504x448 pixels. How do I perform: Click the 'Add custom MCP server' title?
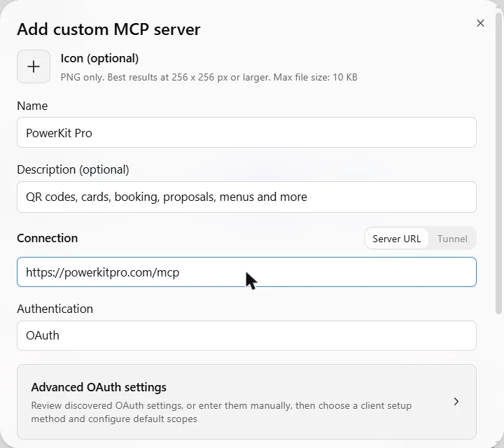(x=108, y=29)
